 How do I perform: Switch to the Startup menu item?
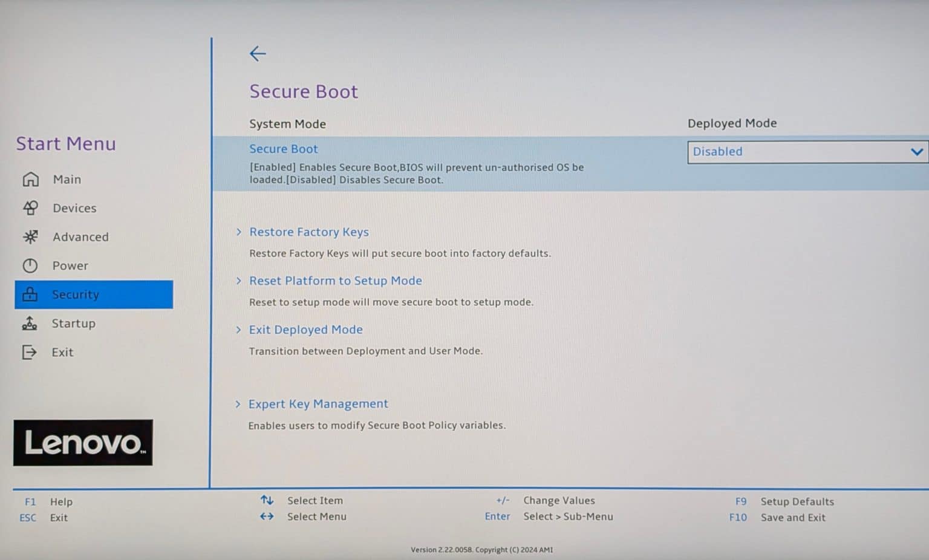point(74,324)
